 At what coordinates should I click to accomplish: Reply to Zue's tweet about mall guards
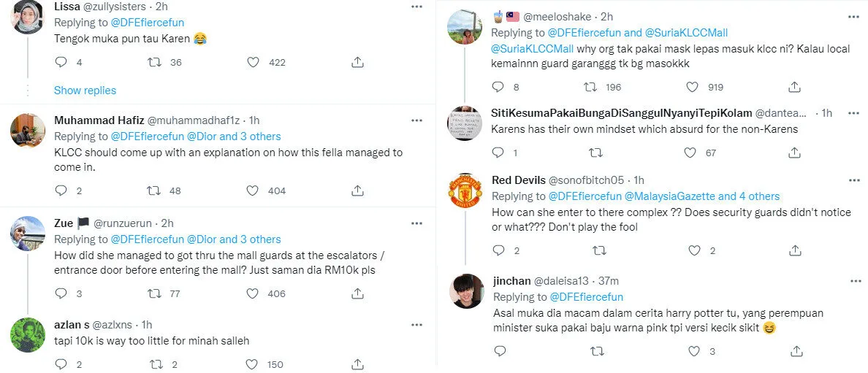point(61,293)
